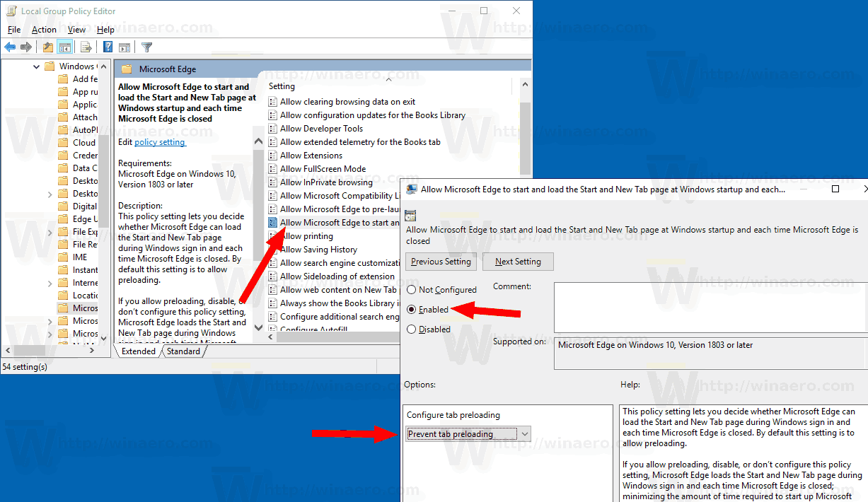Screen dimensions: 868x502
Task: Toggle the Show/Hide Action Pane toolbar icon
Action: pos(125,47)
